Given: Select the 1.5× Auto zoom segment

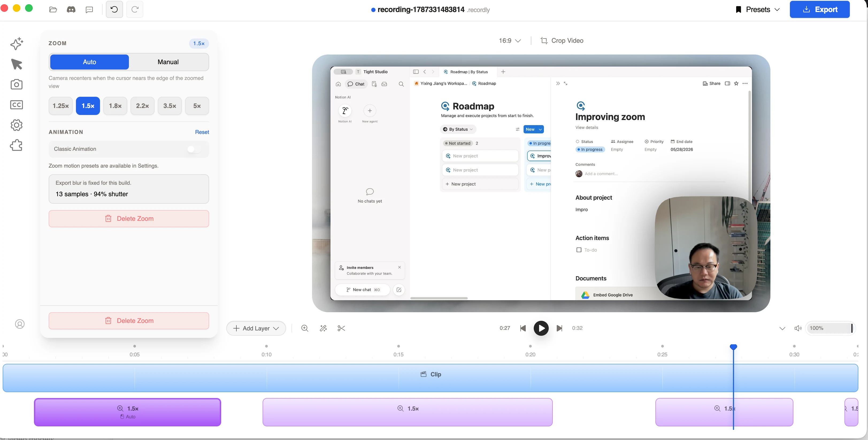Looking at the screenshot, I should coord(127,412).
